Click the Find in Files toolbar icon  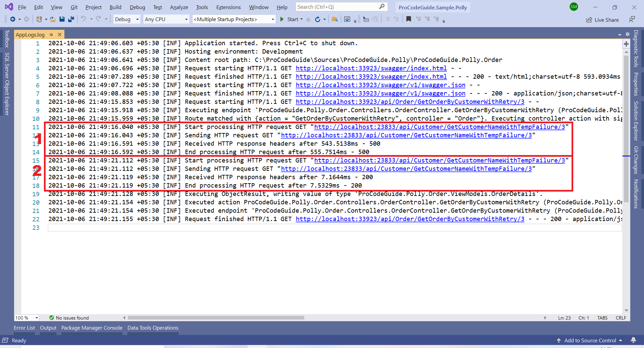click(334, 19)
